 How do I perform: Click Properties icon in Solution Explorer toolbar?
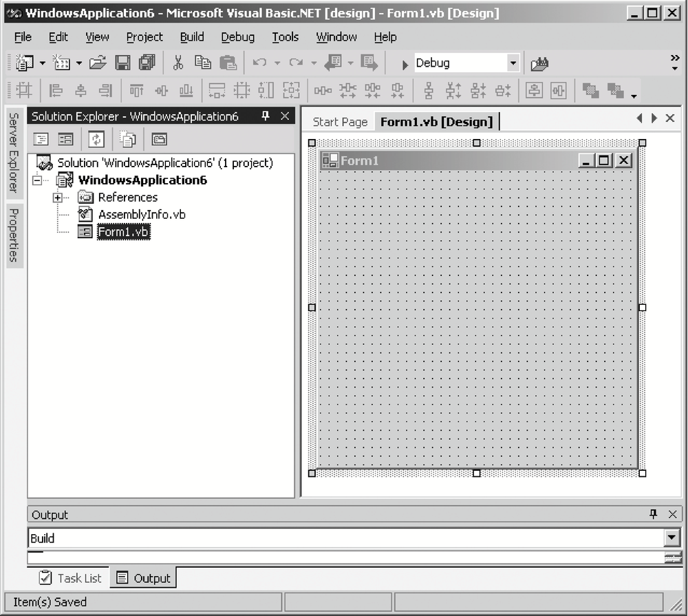pos(160,139)
